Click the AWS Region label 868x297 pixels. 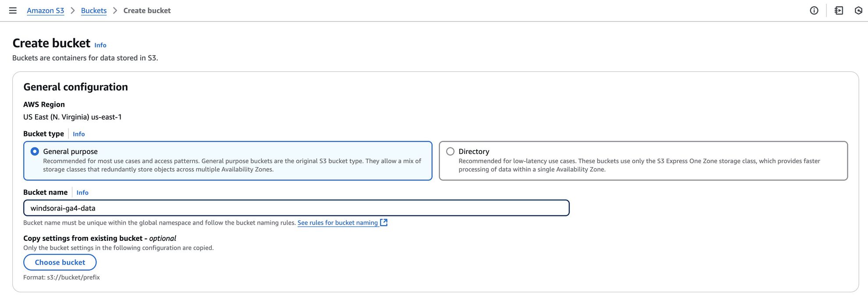pyautogui.click(x=44, y=104)
